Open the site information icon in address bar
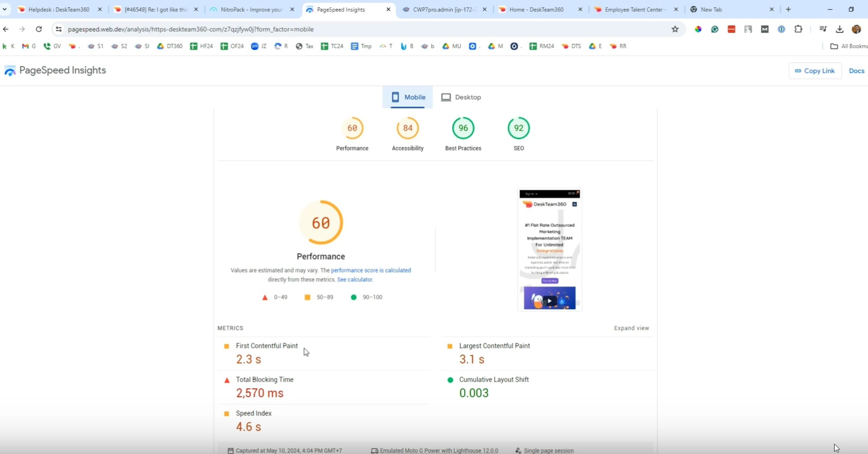This screenshot has height=454, width=868. [59, 29]
